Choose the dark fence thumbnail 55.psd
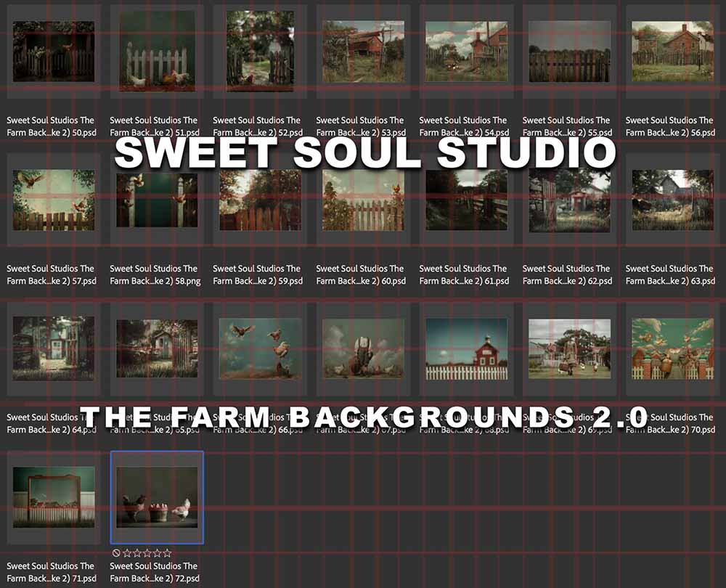 (x=569, y=52)
